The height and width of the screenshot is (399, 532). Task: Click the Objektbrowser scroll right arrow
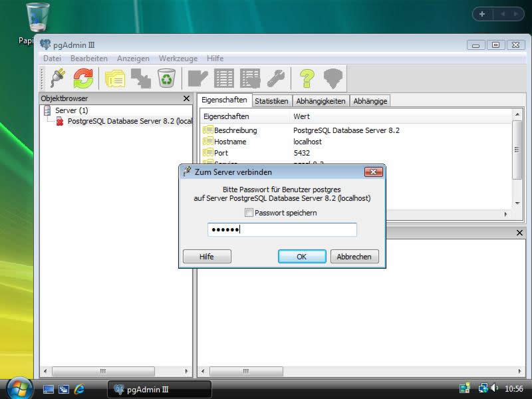[186, 371]
